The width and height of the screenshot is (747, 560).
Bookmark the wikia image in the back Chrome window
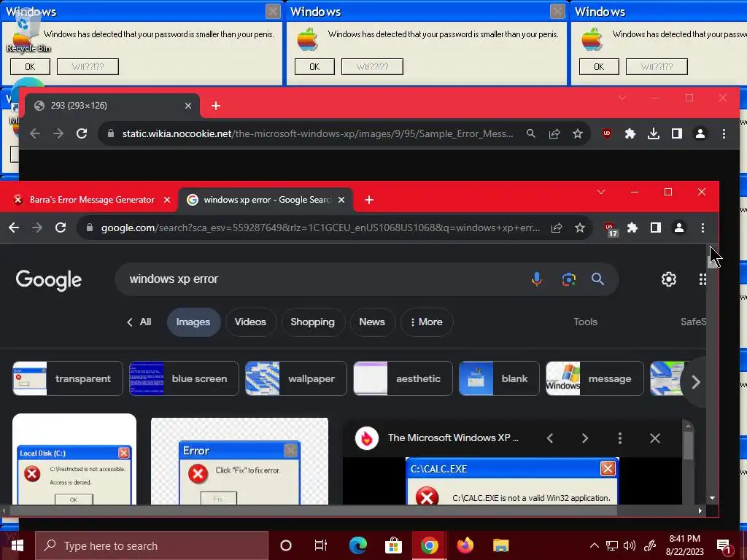click(578, 134)
